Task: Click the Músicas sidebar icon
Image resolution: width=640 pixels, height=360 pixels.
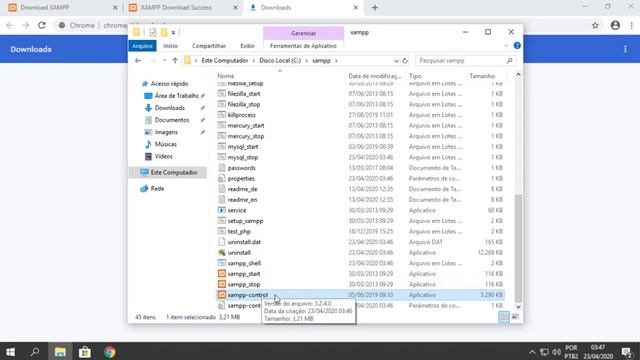Action: pyautogui.click(x=148, y=144)
